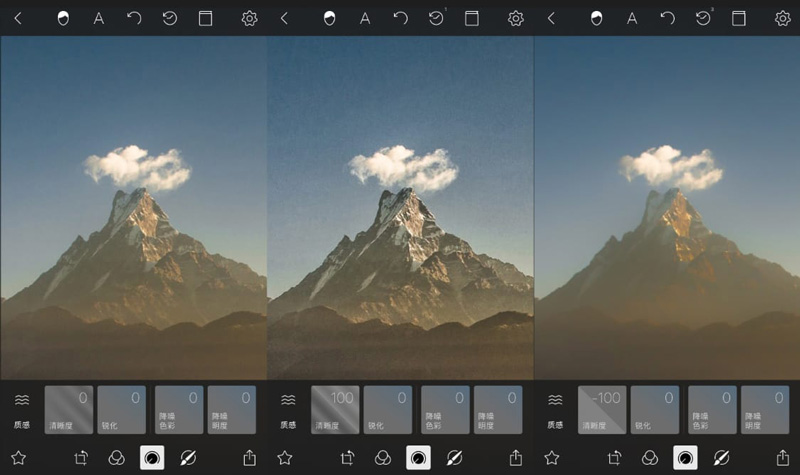Image resolution: width=800 pixels, height=475 pixels.
Task: Select the 降噪色彩 tile in the middle panel
Action: coord(445,410)
